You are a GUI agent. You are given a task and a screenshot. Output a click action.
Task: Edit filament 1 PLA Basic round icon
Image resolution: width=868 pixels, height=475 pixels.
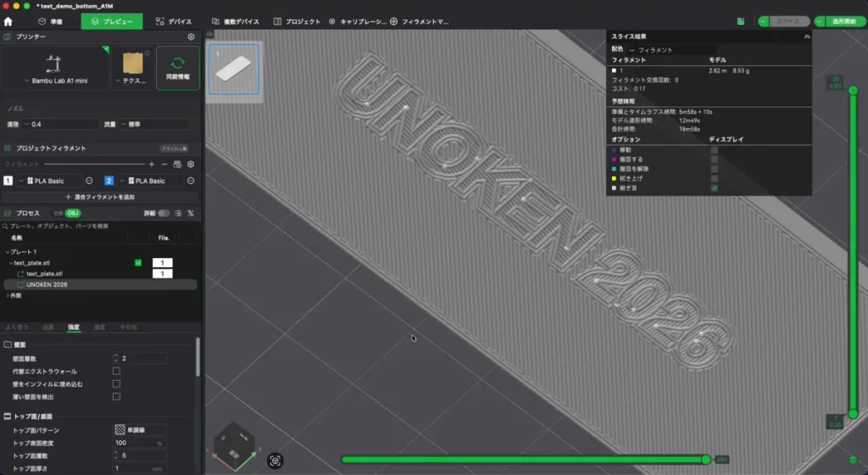89,181
